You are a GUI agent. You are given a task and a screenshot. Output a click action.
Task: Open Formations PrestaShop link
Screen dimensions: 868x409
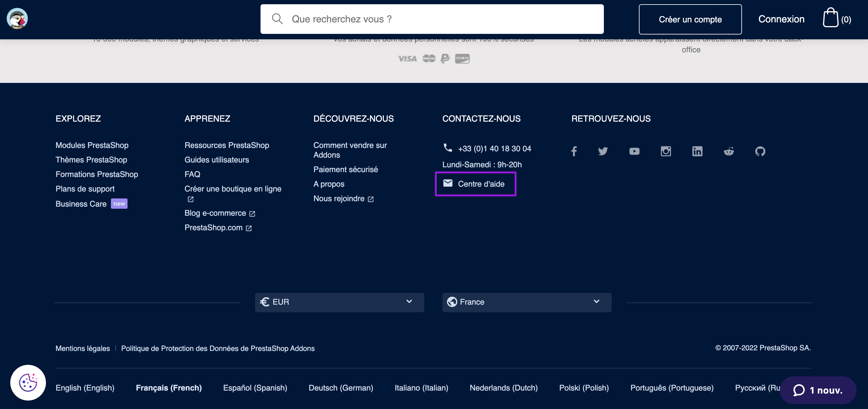tap(97, 174)
